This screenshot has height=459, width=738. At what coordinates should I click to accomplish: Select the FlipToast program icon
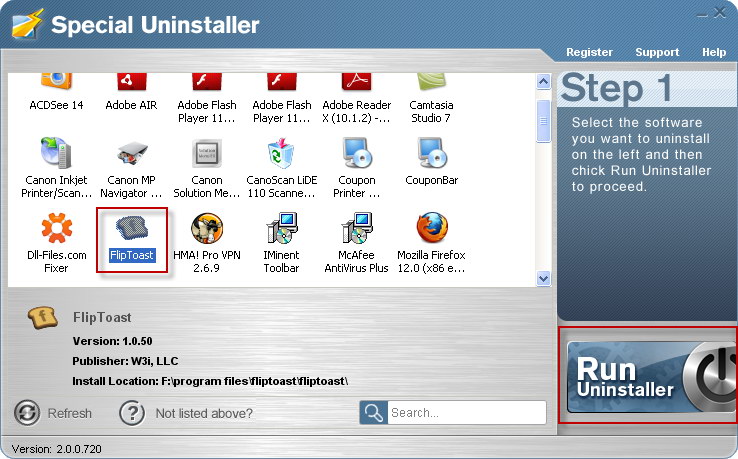(132, 228)
